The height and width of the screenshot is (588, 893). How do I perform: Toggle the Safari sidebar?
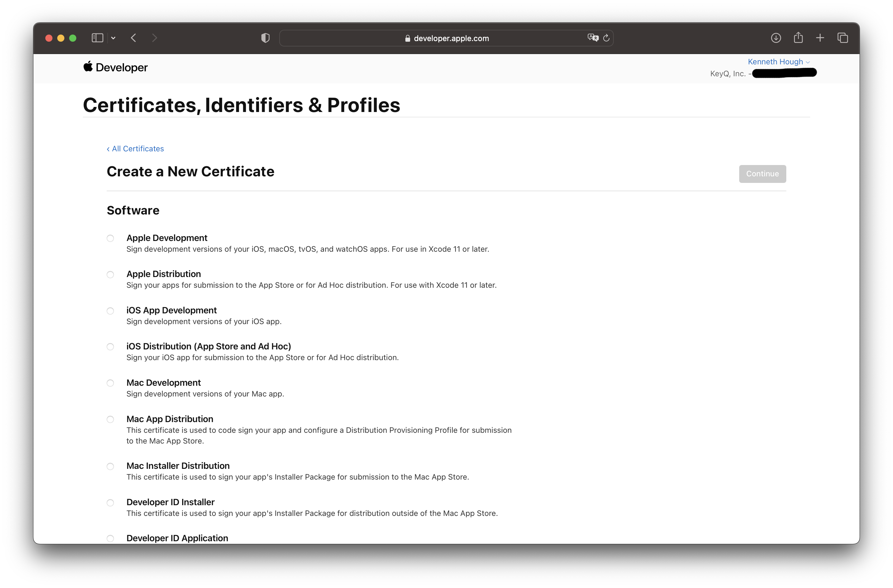(97, 38)
